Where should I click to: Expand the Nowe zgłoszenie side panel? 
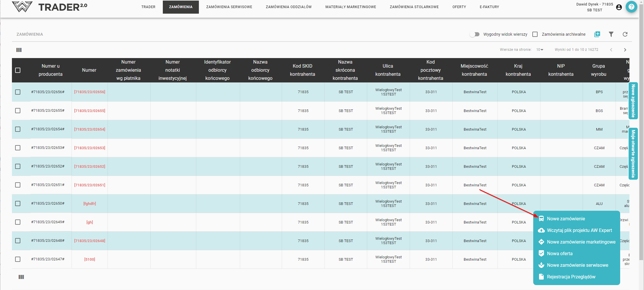(x=633, y=101)
